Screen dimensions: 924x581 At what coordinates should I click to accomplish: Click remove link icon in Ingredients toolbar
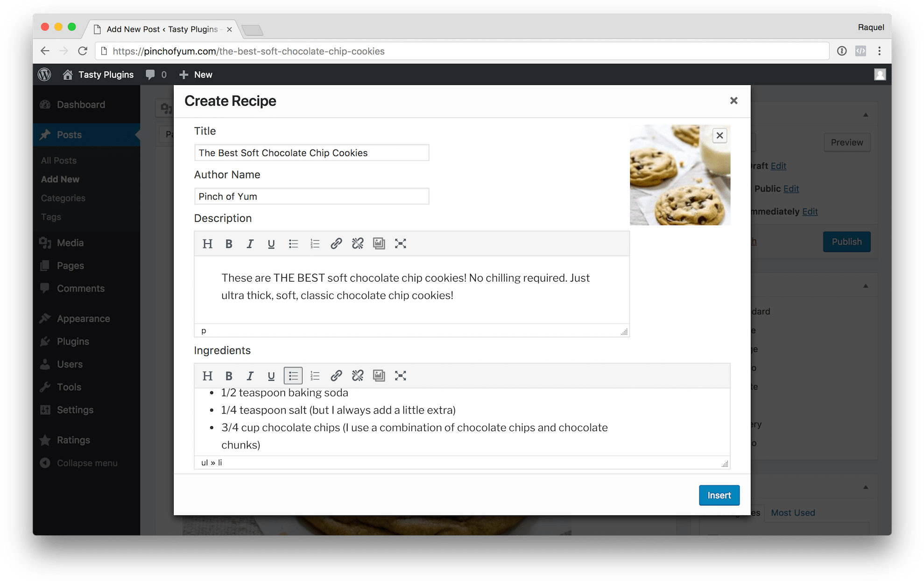(358, 376)
